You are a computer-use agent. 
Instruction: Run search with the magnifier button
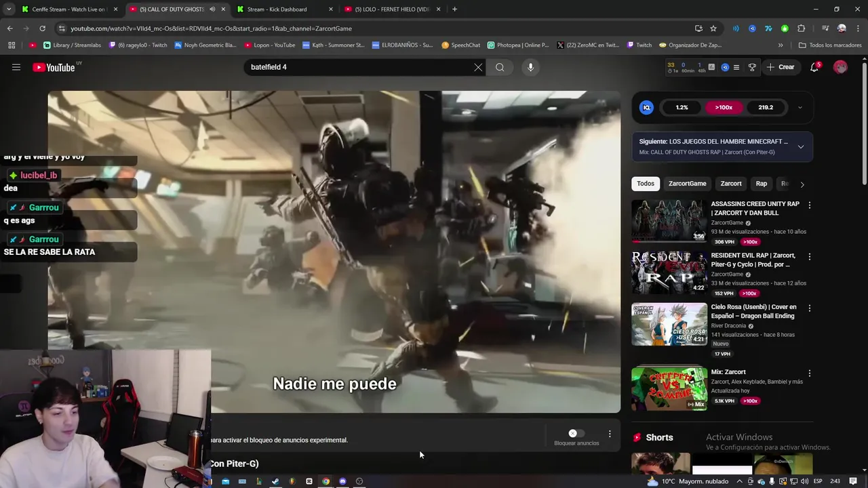(500, 67)
